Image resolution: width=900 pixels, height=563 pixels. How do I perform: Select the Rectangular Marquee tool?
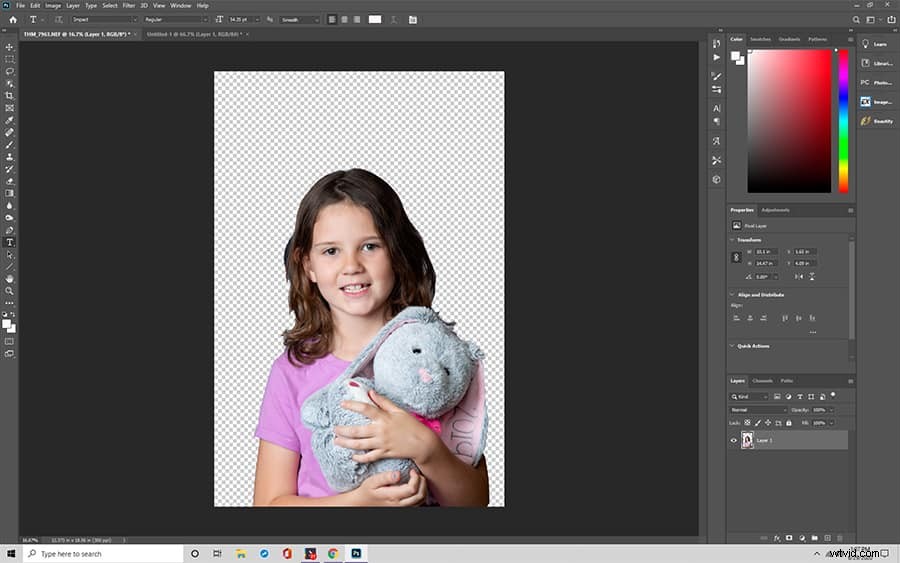9,59
